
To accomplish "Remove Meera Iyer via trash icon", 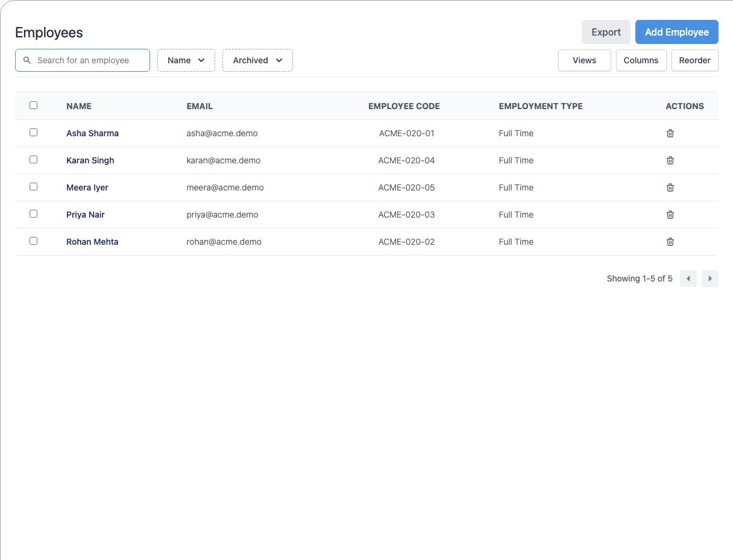I will coord(670,187).
